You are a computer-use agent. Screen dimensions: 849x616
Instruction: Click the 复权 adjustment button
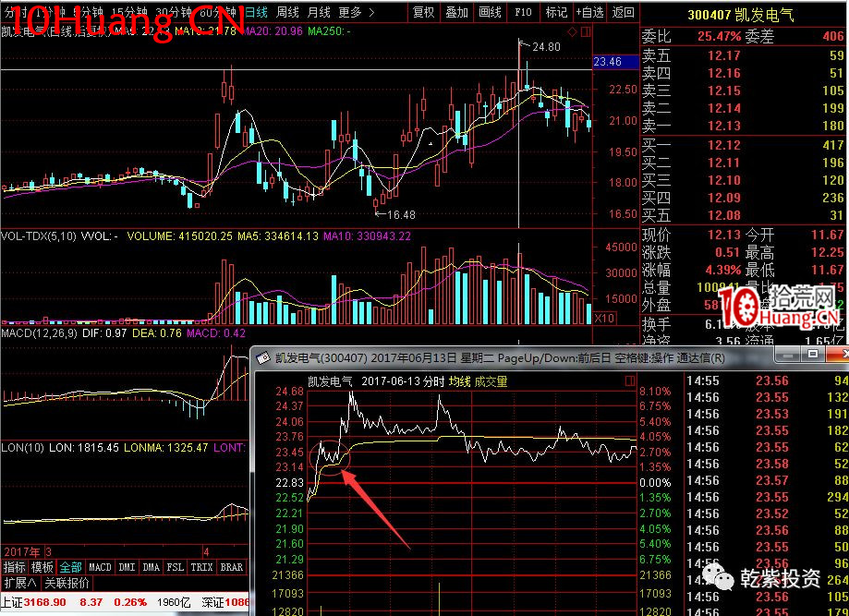(x=423, y=12)
